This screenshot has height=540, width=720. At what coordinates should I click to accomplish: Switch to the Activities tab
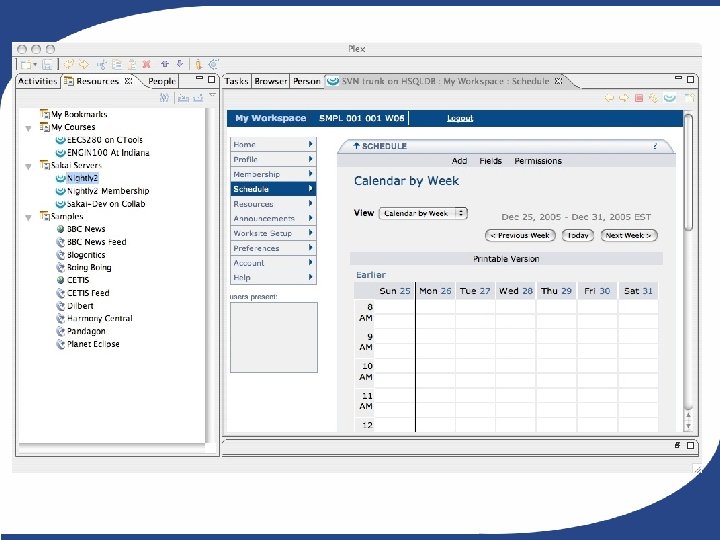click(38, 81)
